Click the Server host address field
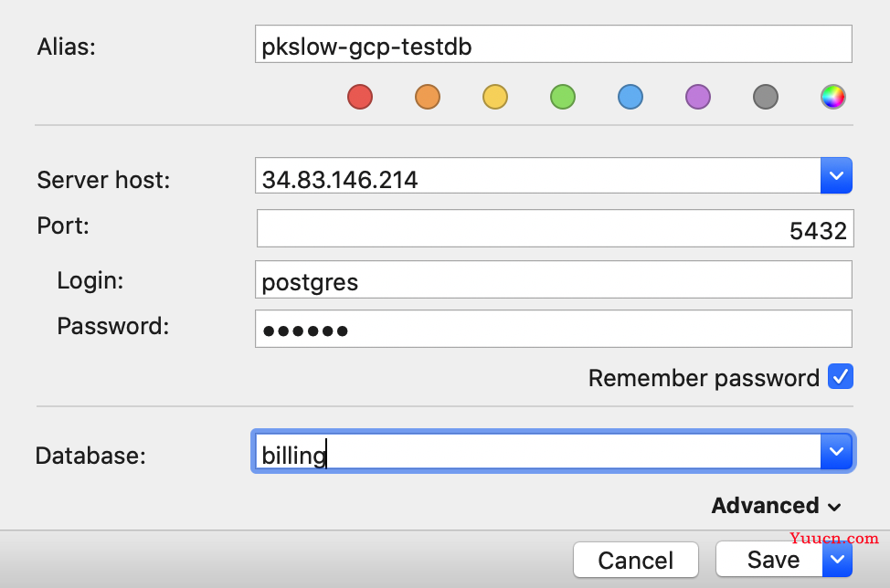This screenshot has height=588, width=890. click(538, 176)
